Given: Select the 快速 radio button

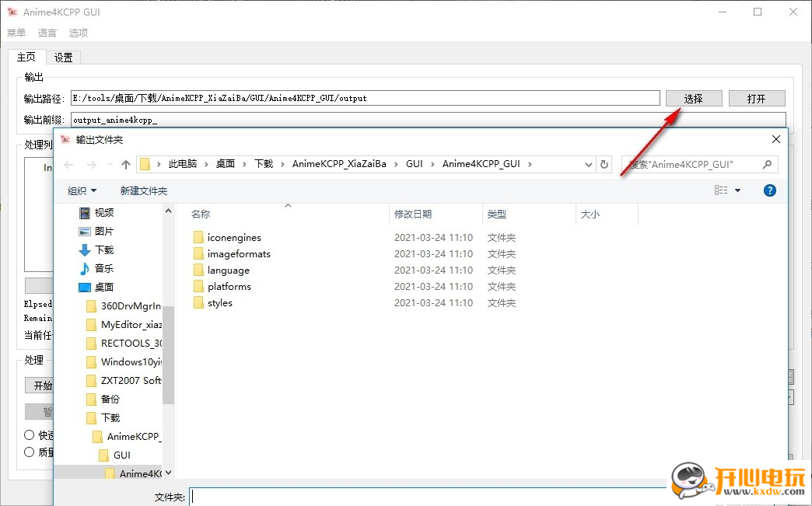Looking at the screenshot, I should [30, 435].
